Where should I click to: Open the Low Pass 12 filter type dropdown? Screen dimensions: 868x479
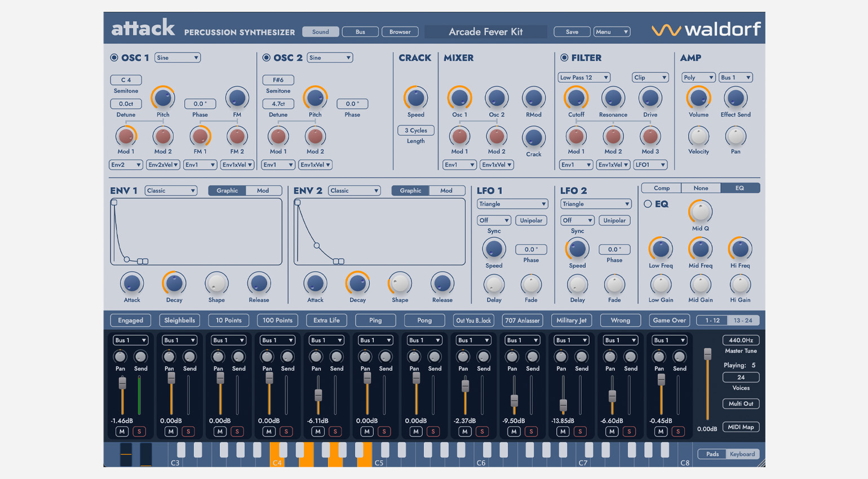pyautogui.click(x=584, y=78)
